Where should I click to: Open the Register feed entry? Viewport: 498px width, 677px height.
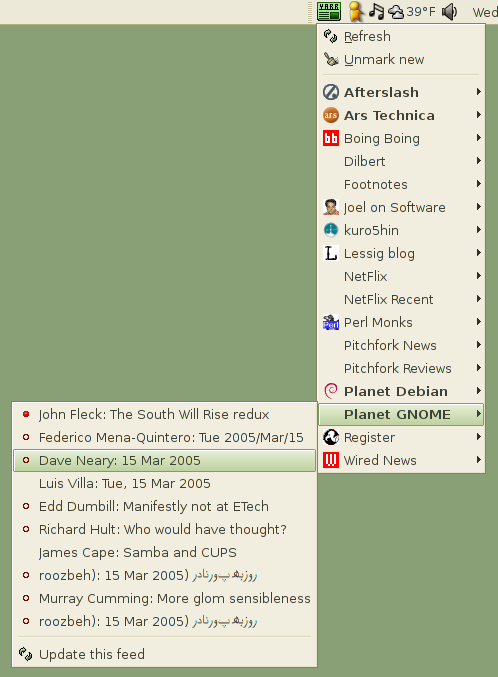tap(401, 437)
